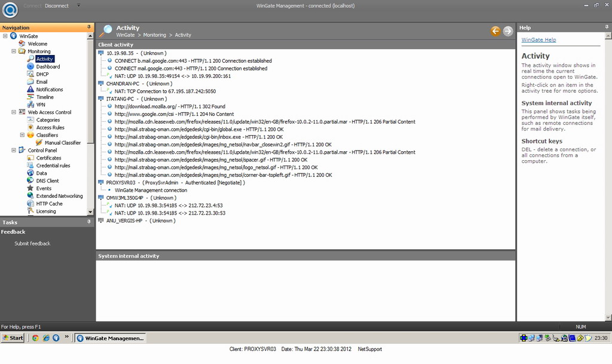612x364 pixels.
Task: Click the system tray clock 23:30
Action: (601, 338)
